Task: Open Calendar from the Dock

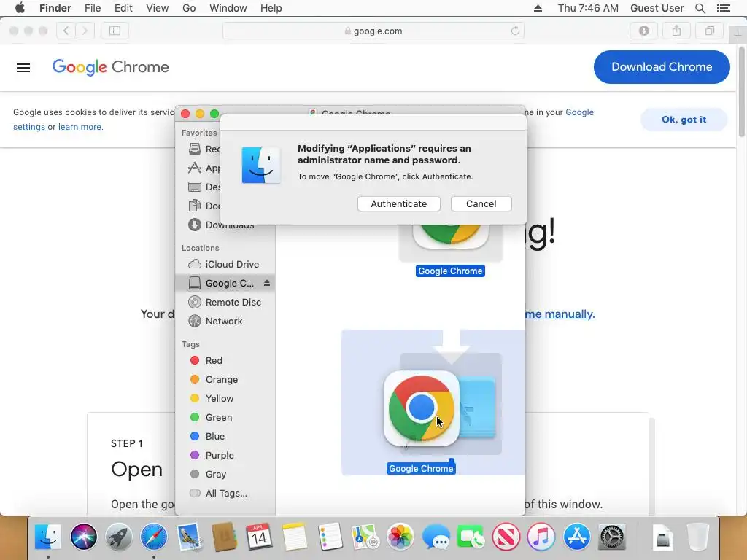Action: 259,537
